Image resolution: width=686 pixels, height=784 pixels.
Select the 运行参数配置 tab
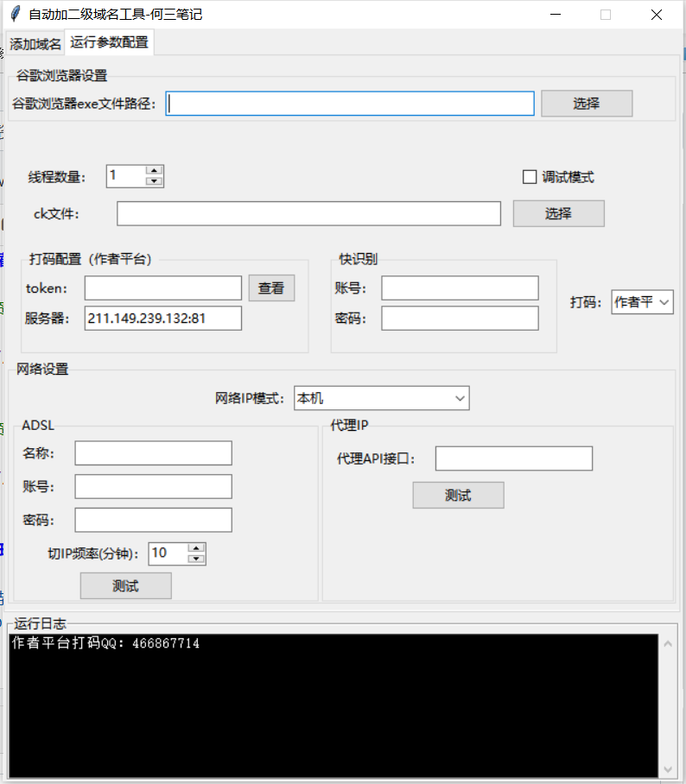[109, 42]
